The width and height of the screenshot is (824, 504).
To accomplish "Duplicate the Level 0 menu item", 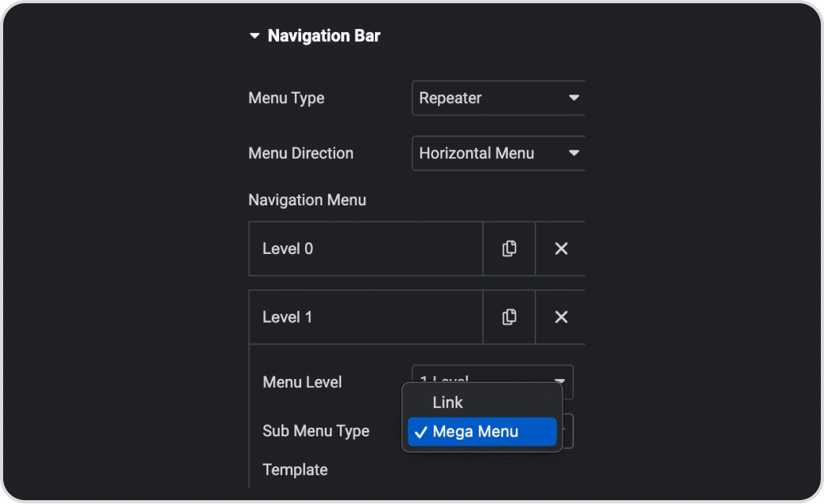I will click(509, 248).
